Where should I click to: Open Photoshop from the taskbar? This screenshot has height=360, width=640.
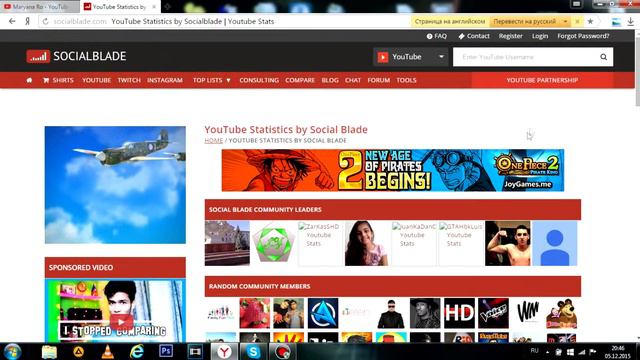point(166,351)
